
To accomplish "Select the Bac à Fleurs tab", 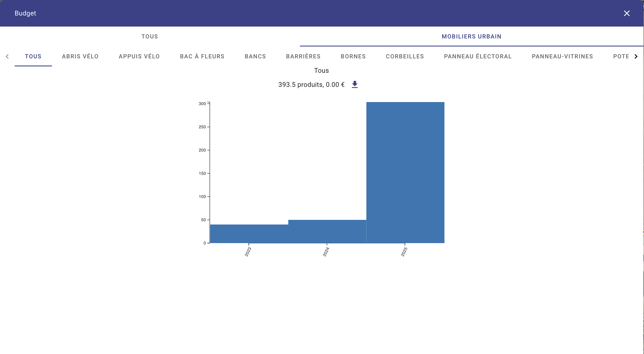I will (202, 56).
